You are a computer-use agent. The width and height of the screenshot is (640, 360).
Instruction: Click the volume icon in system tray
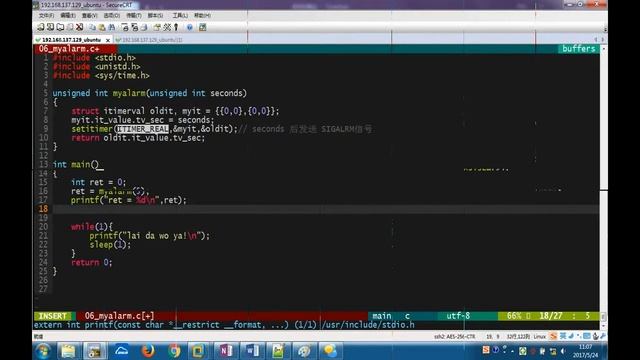(563, 351)
